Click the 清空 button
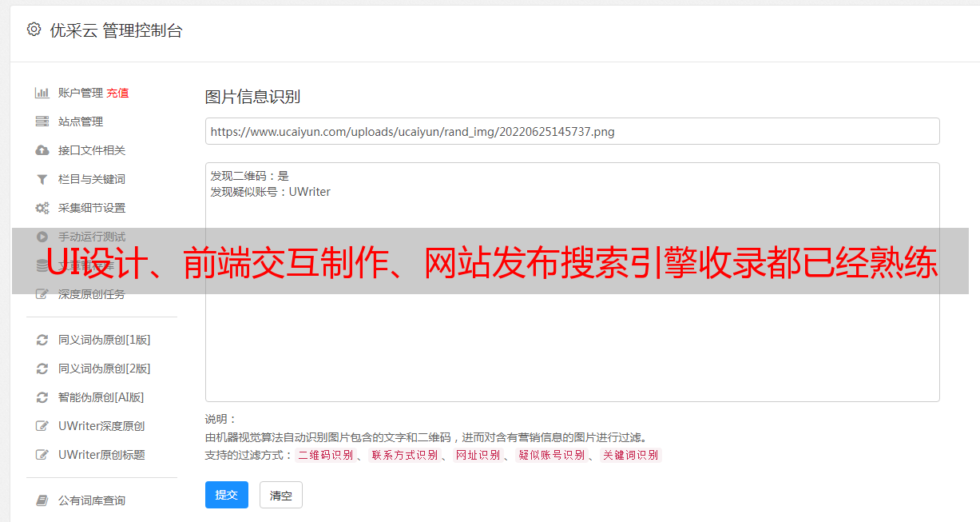This screenshot has height=522, width=980. tap(281, 495)
